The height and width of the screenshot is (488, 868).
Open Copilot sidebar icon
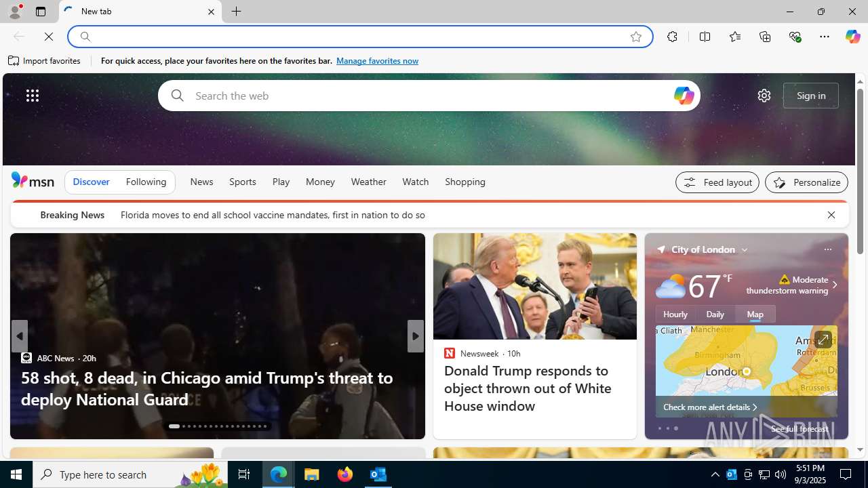click(x=852, y=37)
